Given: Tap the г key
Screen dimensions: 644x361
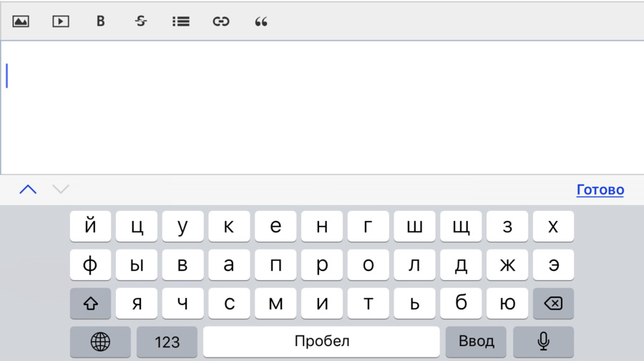Looking at the screenshot, I should (369, 226).
